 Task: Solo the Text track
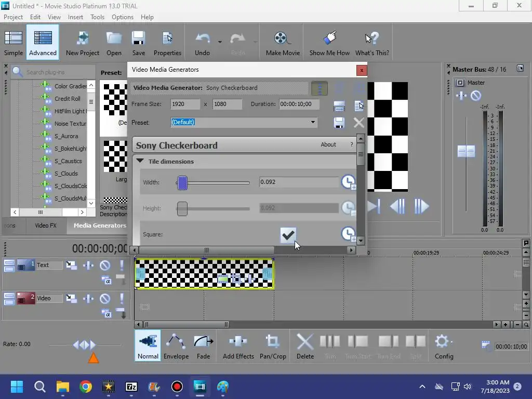click(x=122, y=265)
